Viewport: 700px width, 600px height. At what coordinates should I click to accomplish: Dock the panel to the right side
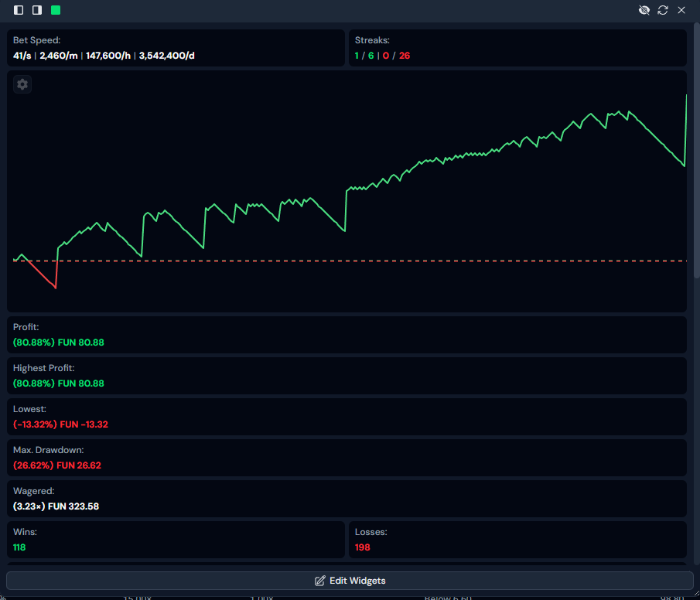click(x=37, y=10)
